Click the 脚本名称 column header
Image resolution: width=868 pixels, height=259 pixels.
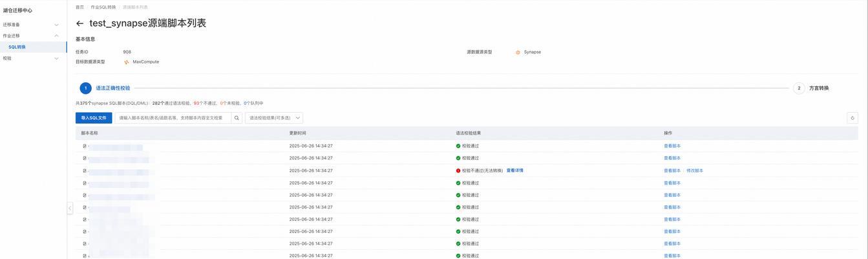(89, 133)
